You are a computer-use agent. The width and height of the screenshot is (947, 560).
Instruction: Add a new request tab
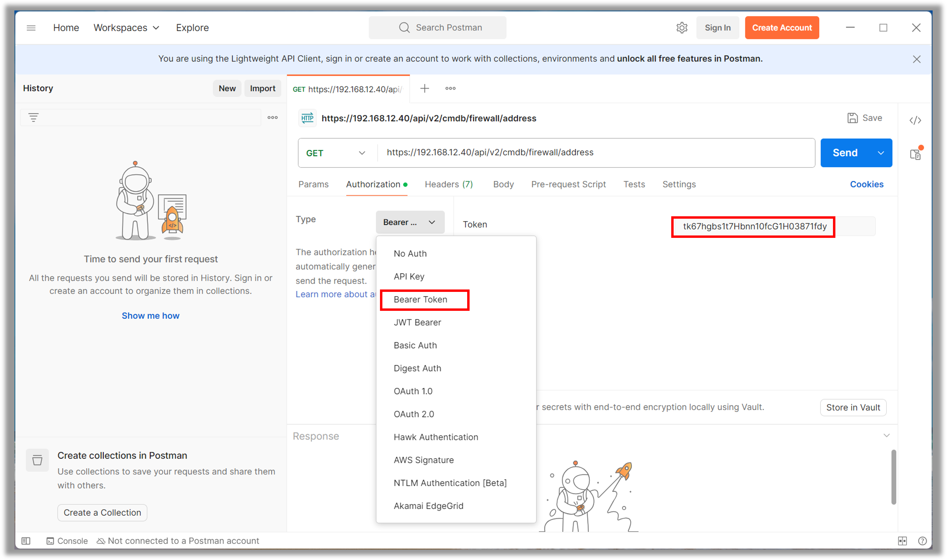point(424,88)
